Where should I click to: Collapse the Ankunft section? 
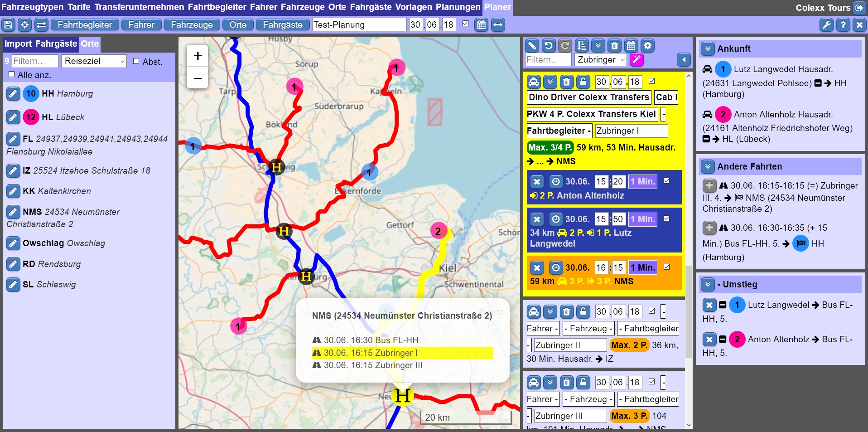707,49
